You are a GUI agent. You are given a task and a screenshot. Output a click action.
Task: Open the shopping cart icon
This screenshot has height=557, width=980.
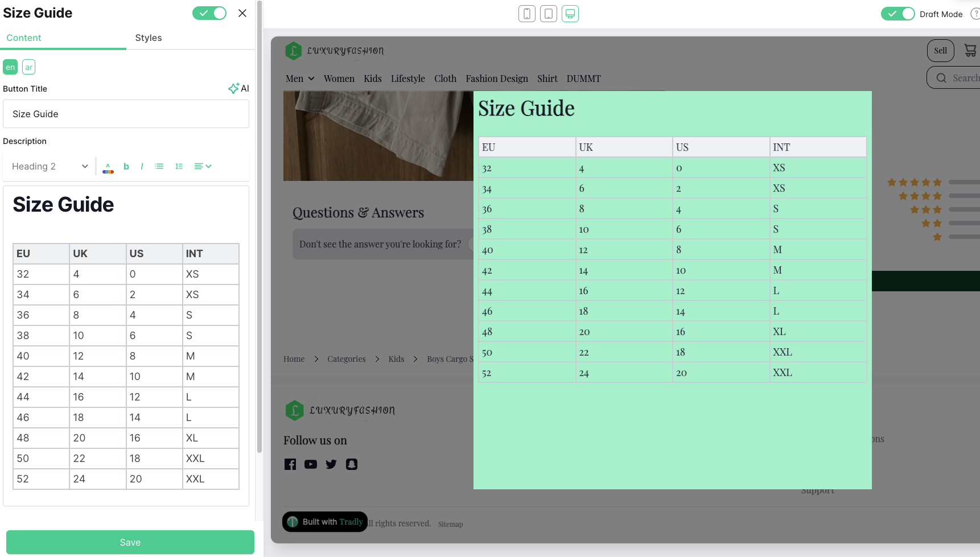[x=970, y=50]
